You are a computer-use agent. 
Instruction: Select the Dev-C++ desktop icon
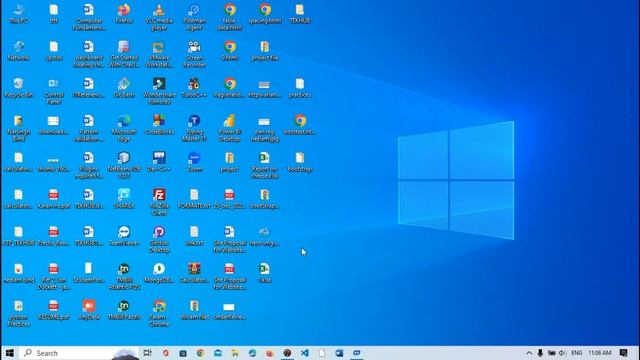coord(159,162)
